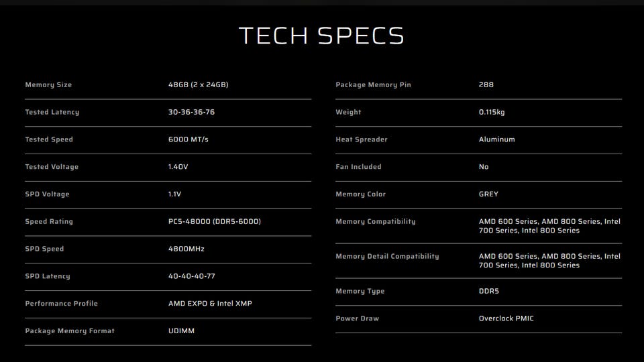Select the Tested Latency 30-36-36-76 value
The image size is (644, 362).
pos(191,112)
